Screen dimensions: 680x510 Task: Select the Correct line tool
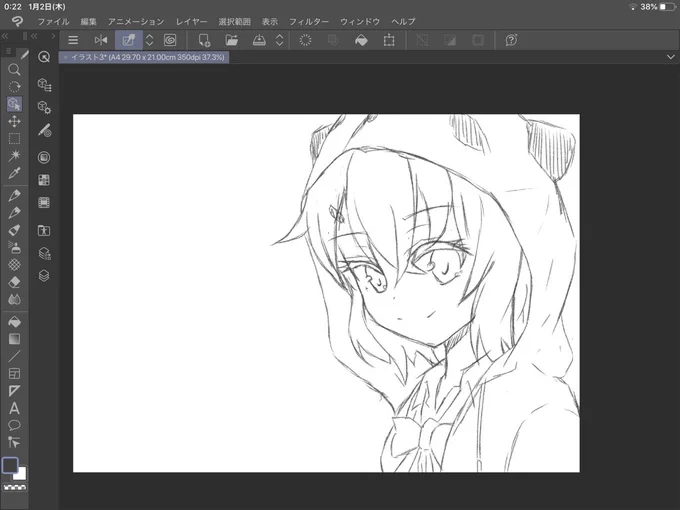tap(14, 443)
